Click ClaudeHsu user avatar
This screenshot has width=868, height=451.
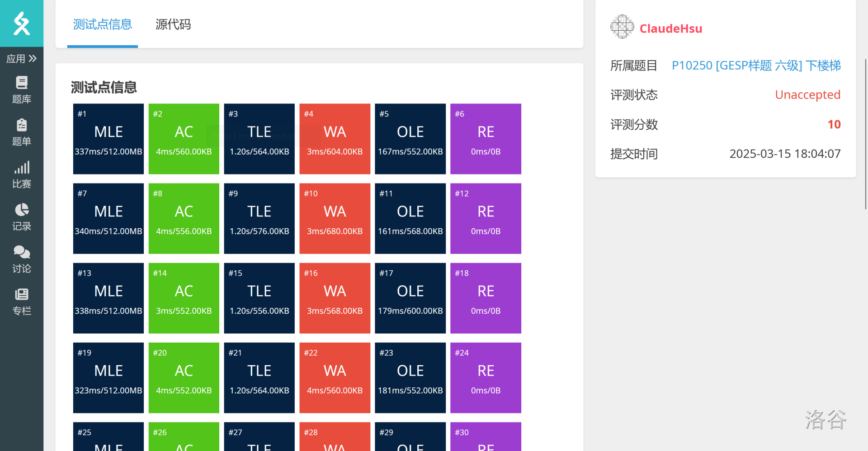[622, 27]
